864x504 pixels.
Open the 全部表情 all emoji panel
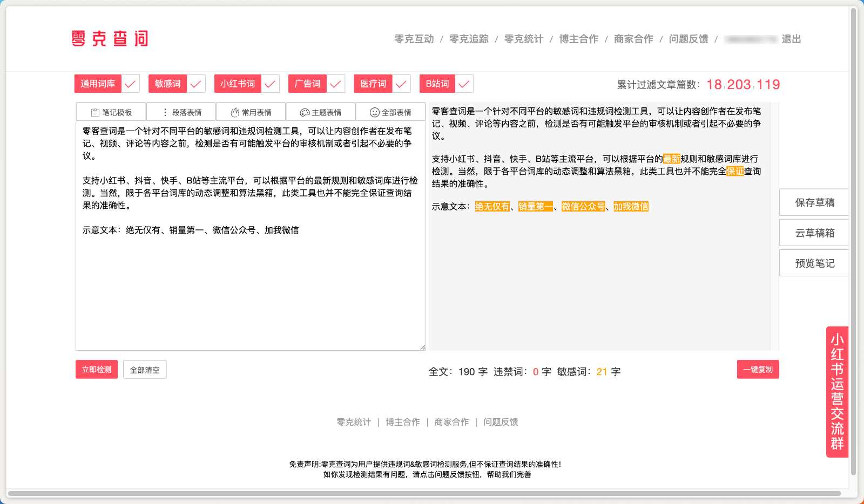tap(389, 111)
